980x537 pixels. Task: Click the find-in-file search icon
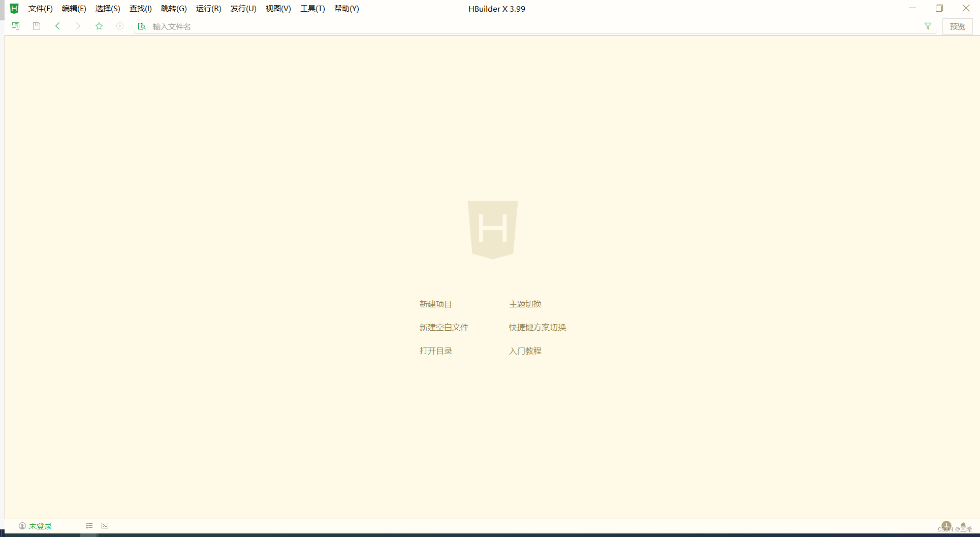142,26
